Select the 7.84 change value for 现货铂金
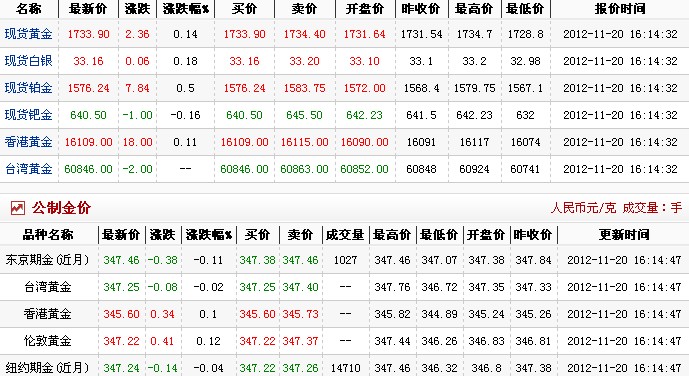The width and height of the screenshot is (689, 376). click(137, 88)
